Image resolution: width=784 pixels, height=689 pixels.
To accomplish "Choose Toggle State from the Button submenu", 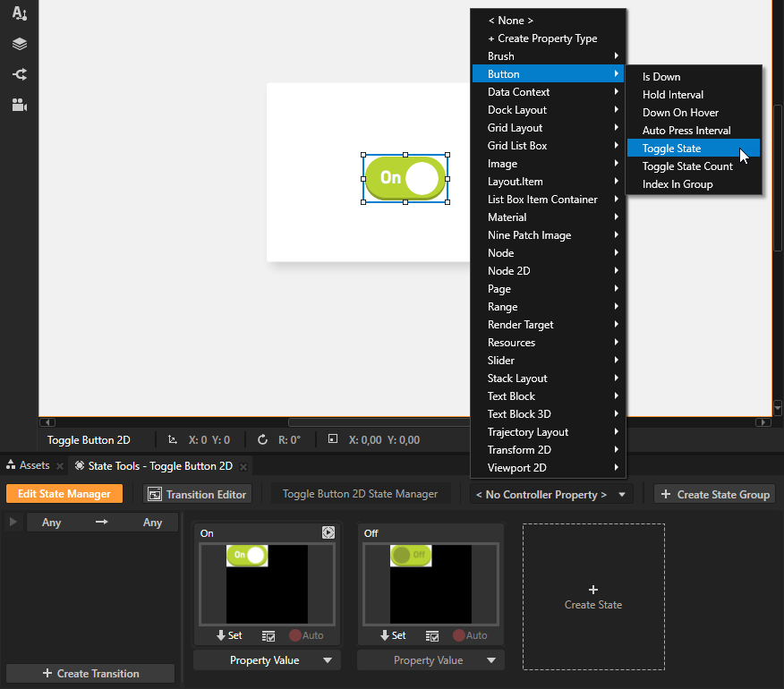I will [671, 149].
